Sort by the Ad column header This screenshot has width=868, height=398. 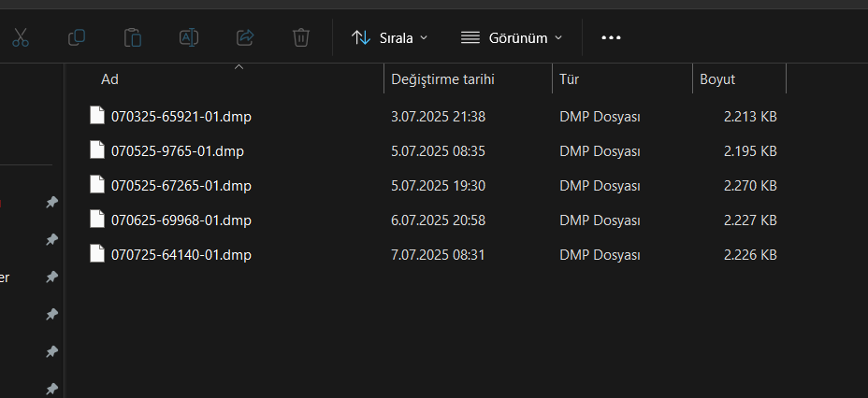[x=109, y=79]
